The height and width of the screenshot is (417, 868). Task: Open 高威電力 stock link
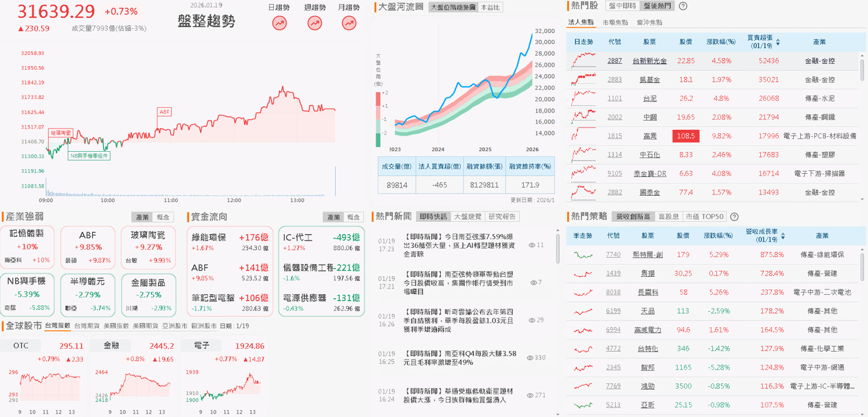pos(648,330)
